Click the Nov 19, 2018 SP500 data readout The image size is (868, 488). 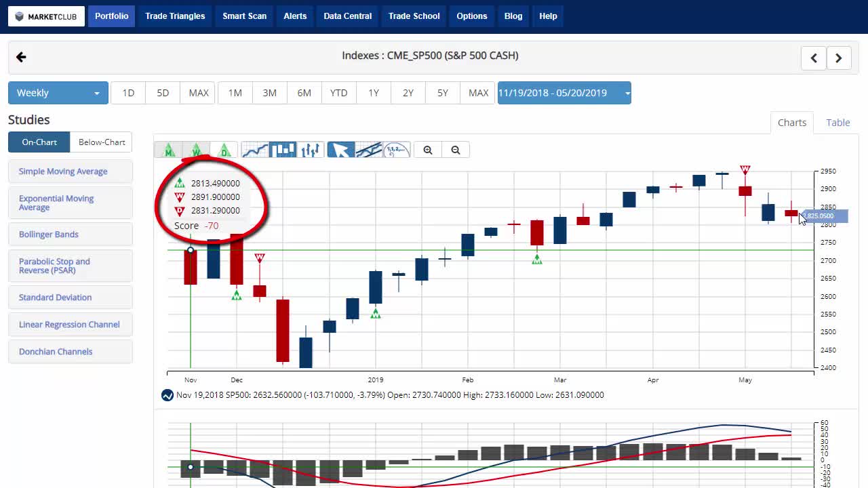390,395
